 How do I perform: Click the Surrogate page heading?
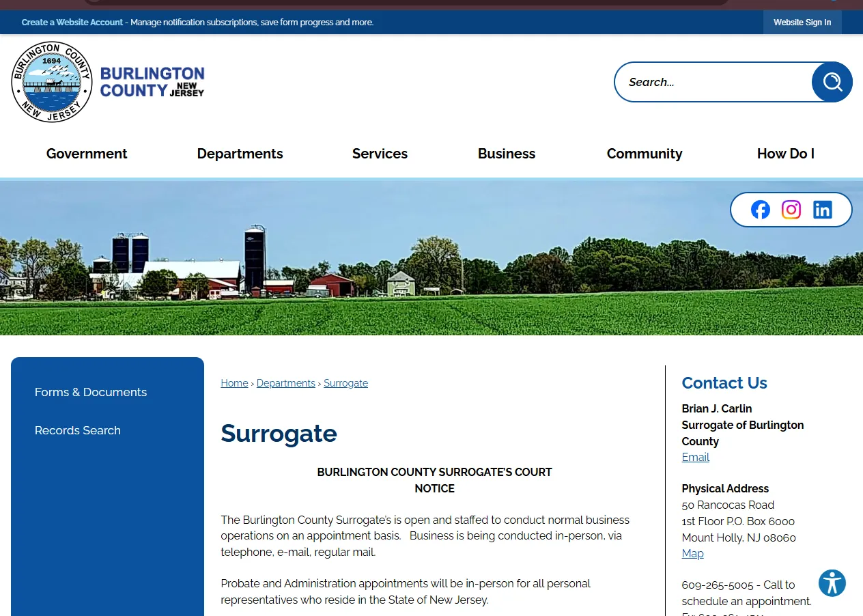coord(279,434)
